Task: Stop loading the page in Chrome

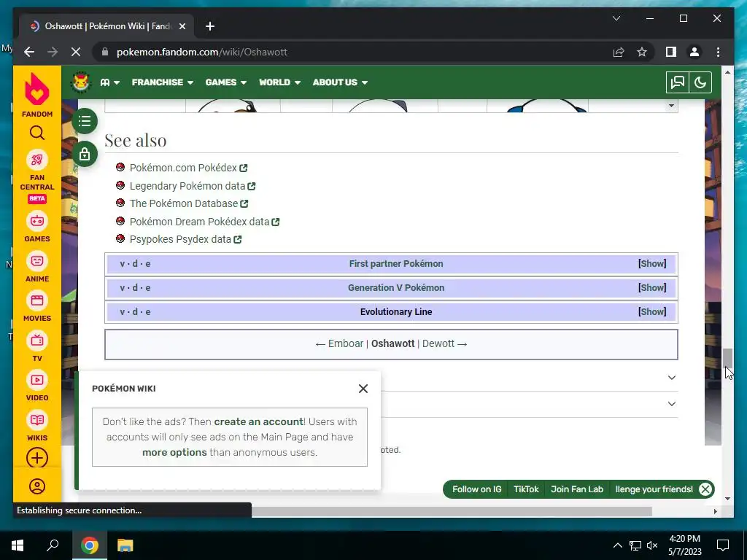Action: pyautogui.click(x=76, y=52)
